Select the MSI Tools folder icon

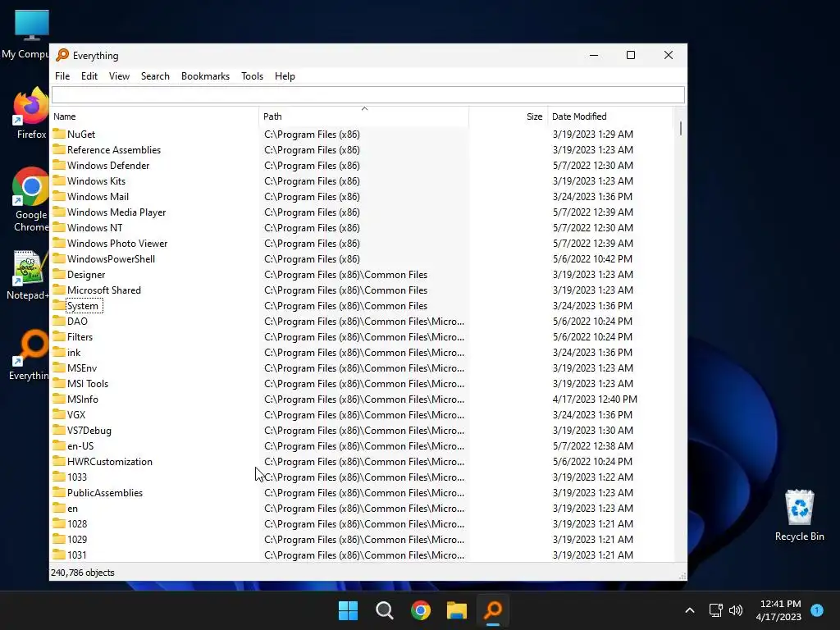pos(59,383)
